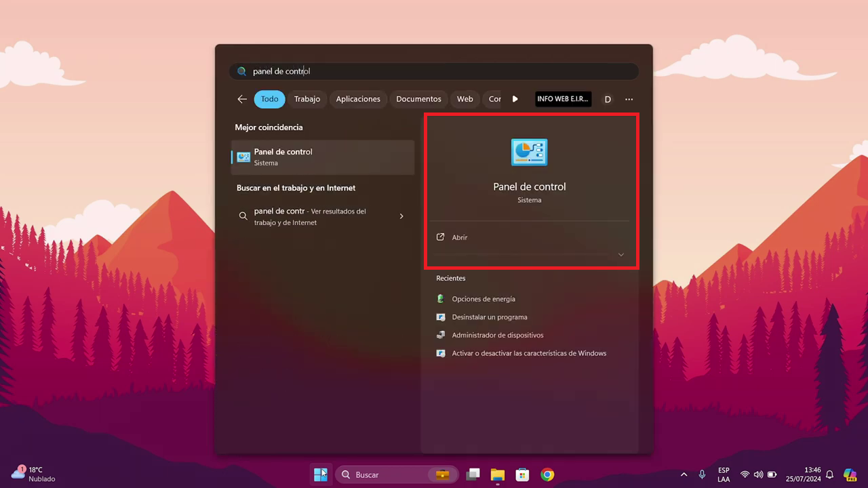Click the Panel de control small result icon
Image resolution: width=868 pixels, height=488 pixels.
(x=243, y=157)
